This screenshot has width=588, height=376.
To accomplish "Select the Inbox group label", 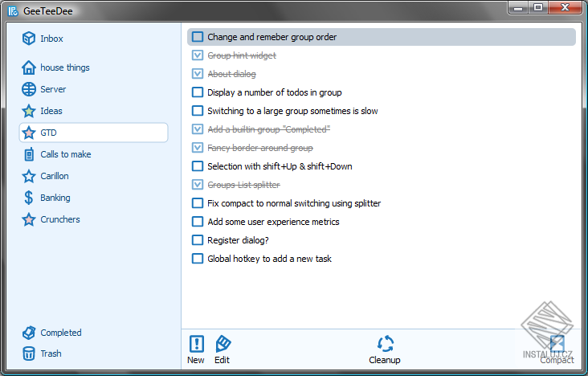I will pyautogui.click(x=51, y=39).
